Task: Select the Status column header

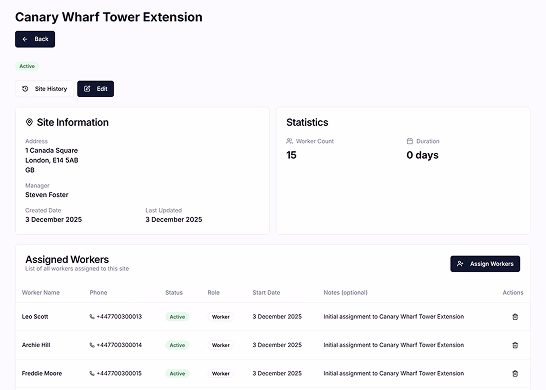Action: [x=174, y=292]
